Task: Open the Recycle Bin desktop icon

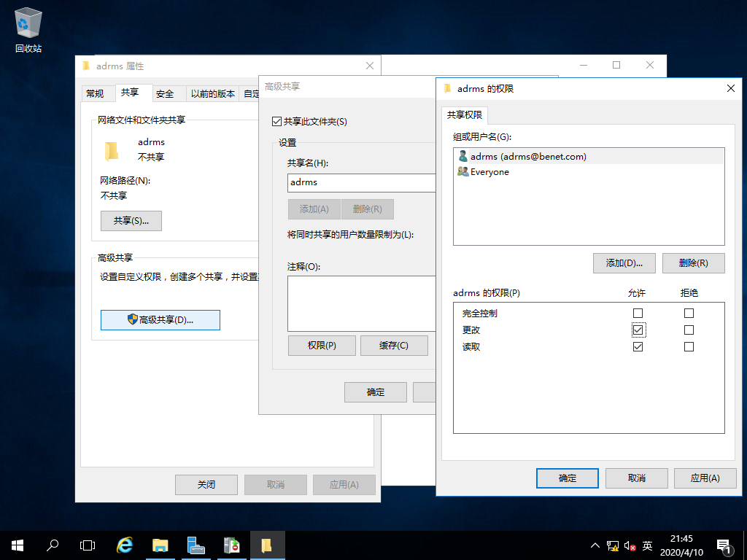Action: [28, 29]
